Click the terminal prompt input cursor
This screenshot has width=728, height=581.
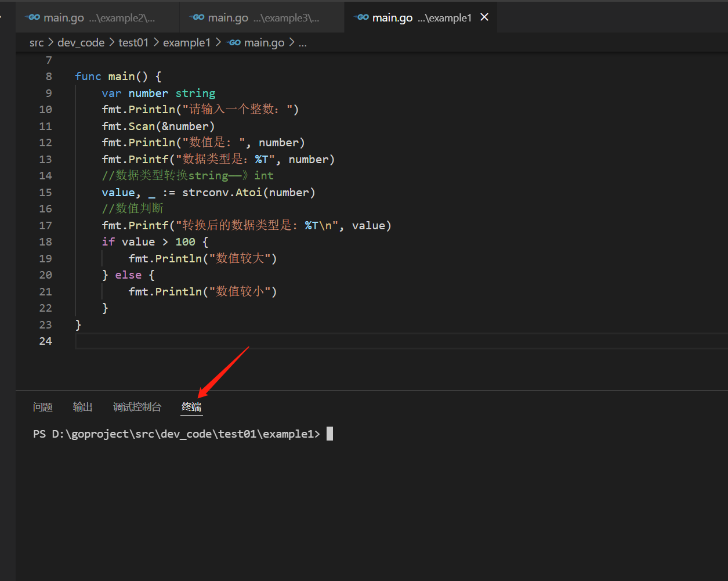329,434
